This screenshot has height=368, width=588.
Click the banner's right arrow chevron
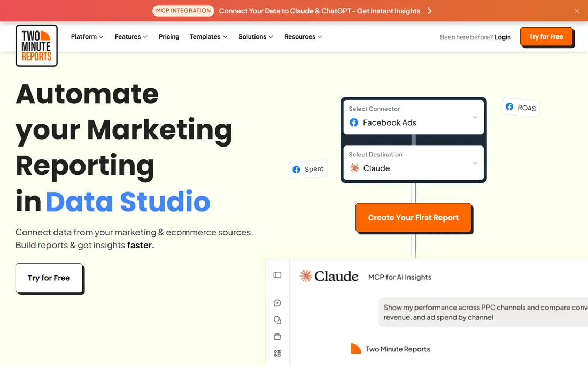430,11
